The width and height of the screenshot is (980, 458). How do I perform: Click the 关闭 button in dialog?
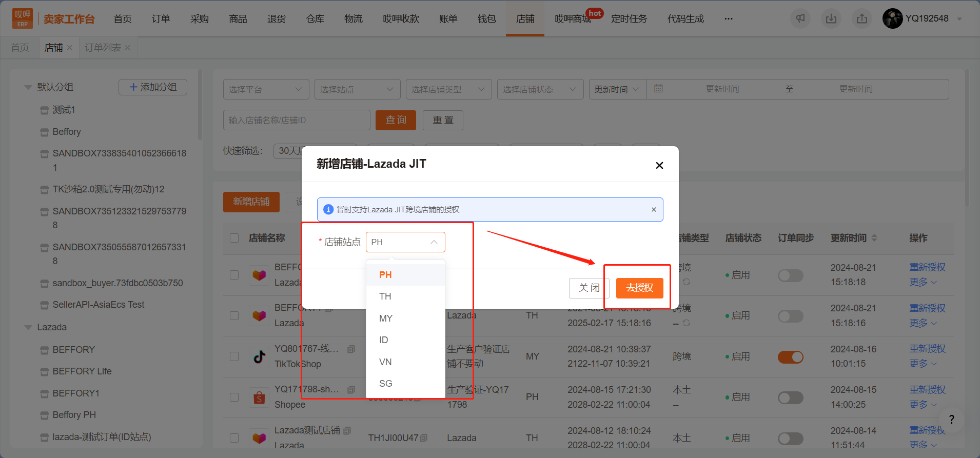pyautogui.click(x=589, y=288)
